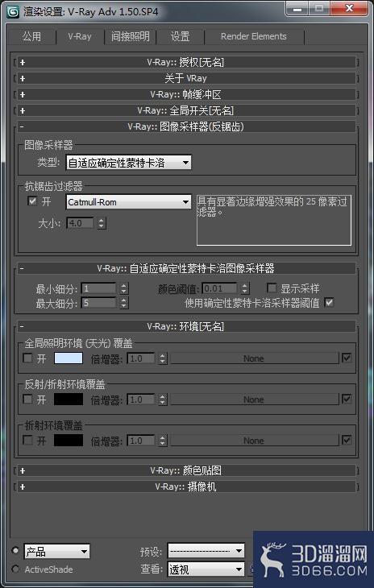Open the 查看 透视 viewport dropdown
Viewport: 374px width, 588px height.
pos(206,570)
